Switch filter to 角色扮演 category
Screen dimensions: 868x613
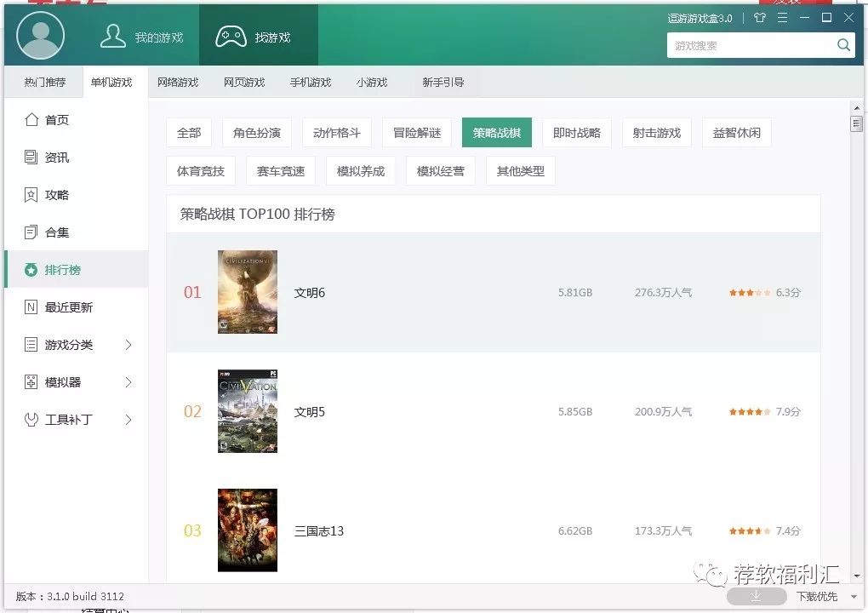(x=256, y=133)
